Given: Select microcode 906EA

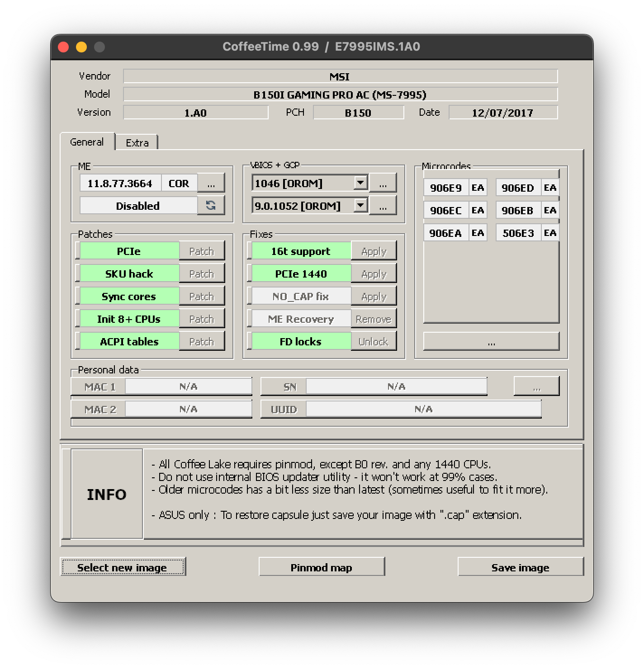Looking at the screenshot, I should coord(446,233).
